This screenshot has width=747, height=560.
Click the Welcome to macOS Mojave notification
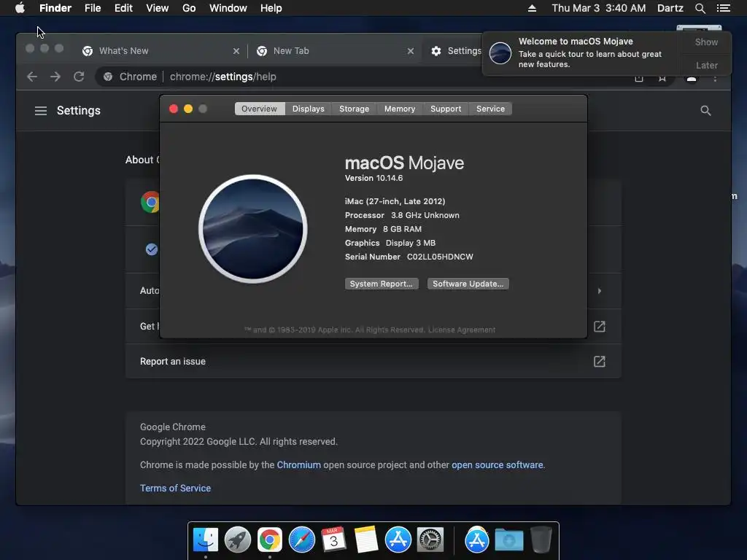coord(581,53)
